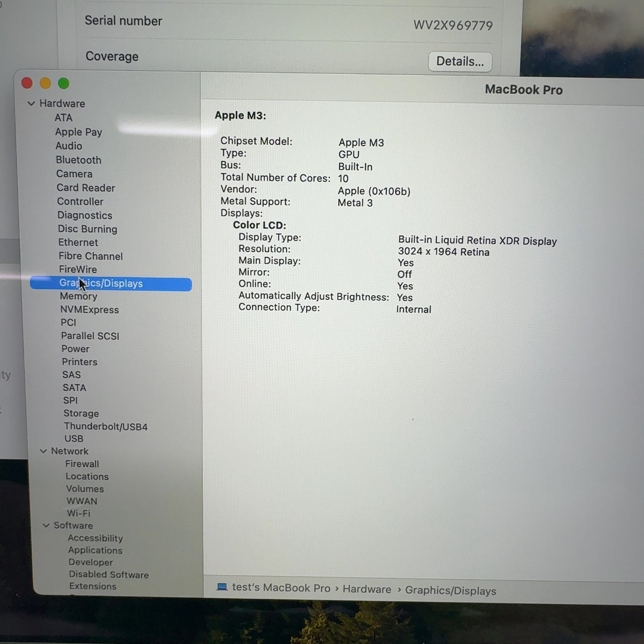Viewport: 644px width, 644px height.
Task: Select Firewall under Network
Action: click(82, 464)
